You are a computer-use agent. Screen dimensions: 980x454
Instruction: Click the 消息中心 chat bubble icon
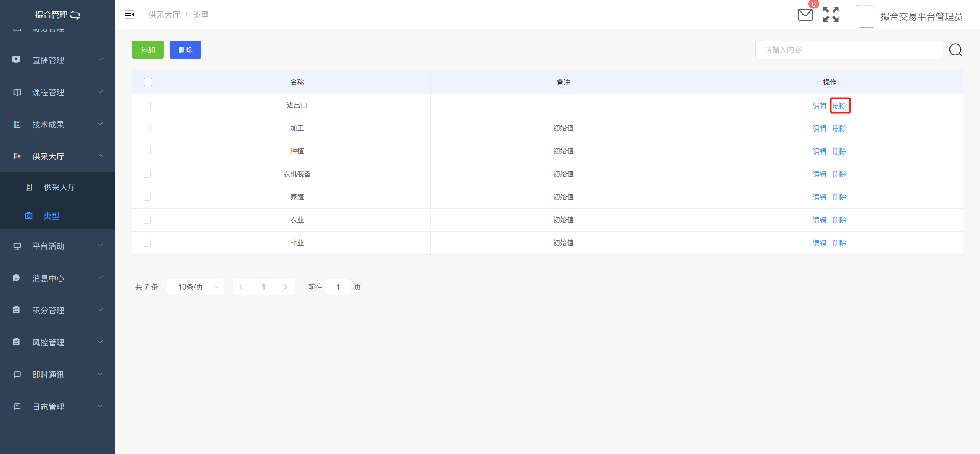16,278
